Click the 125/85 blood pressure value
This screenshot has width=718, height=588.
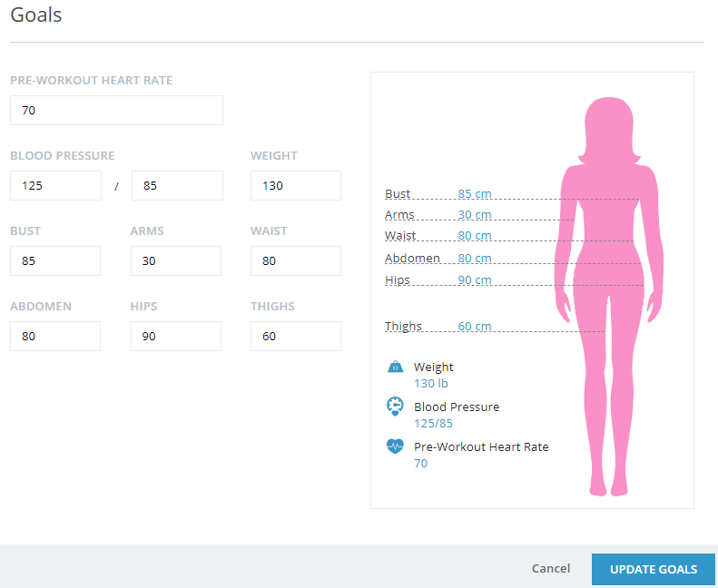(x=433, y=423)
